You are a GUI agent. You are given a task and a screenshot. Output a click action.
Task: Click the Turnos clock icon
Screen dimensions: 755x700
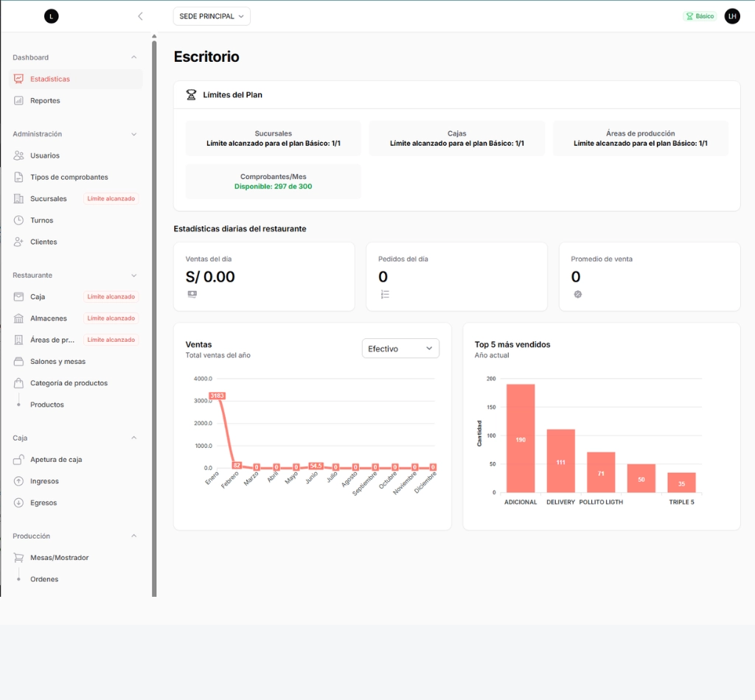18,220
